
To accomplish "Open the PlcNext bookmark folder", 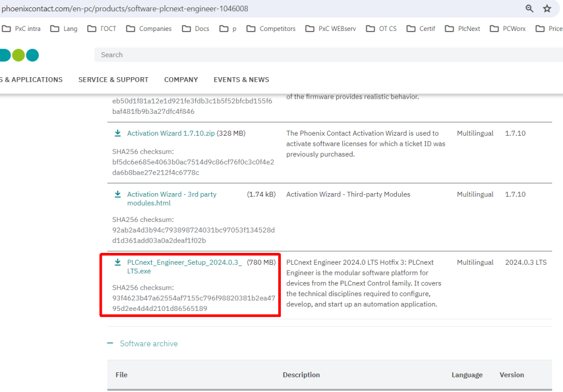I will click(462, 29).
